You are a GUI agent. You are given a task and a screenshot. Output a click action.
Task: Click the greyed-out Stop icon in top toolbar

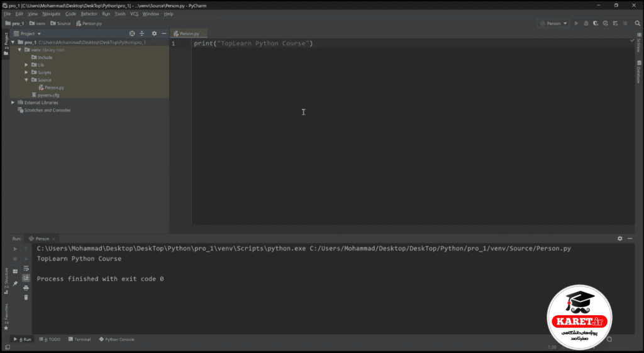pyautogui.click(x=625, y=23)
